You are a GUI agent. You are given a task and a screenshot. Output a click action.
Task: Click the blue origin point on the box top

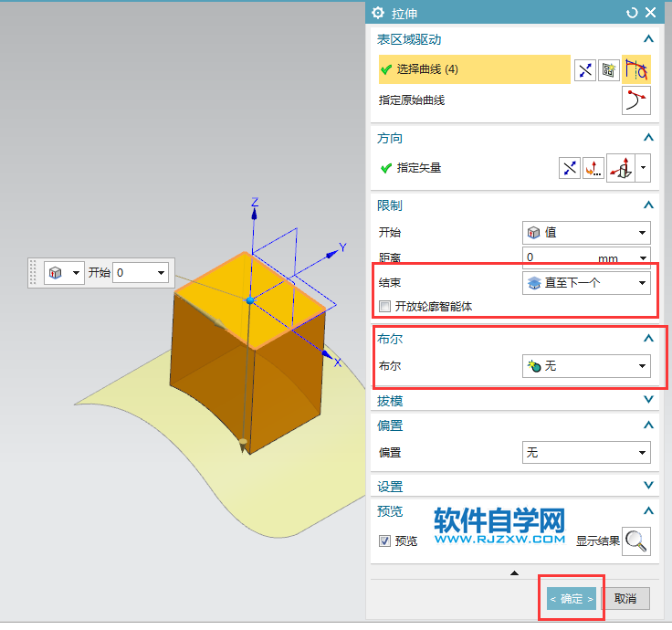[250, 300]
